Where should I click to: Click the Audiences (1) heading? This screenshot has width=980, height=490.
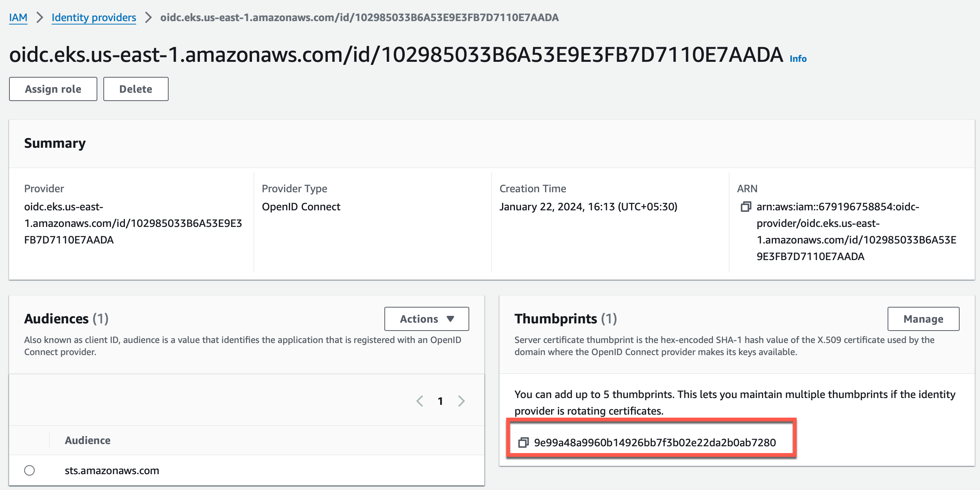[x=66, y=318]
